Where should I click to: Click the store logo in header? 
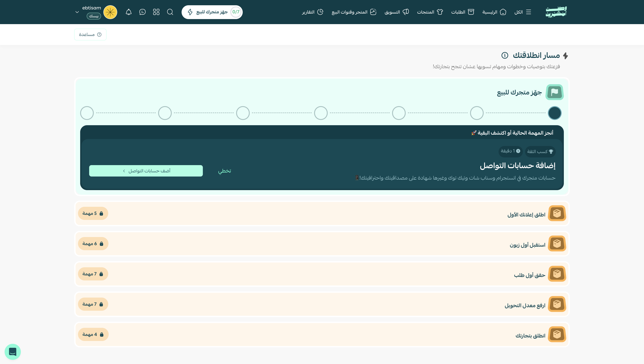[556, 12]
